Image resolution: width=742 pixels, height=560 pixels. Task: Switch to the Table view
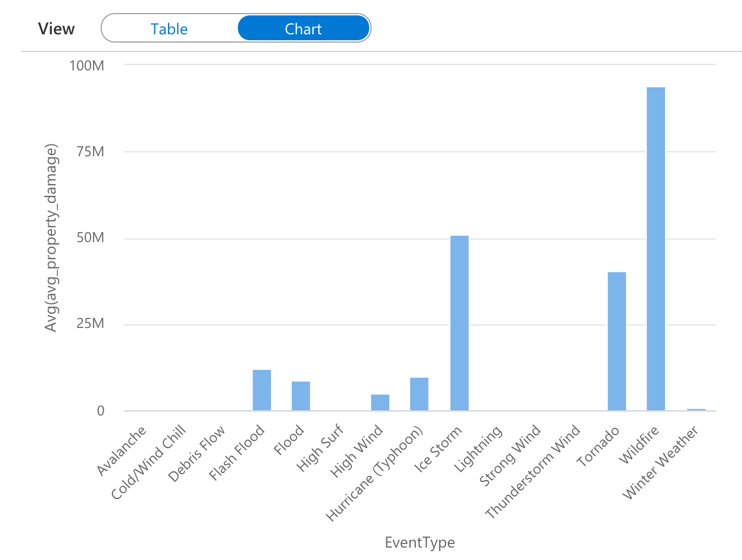coord(169,29)
